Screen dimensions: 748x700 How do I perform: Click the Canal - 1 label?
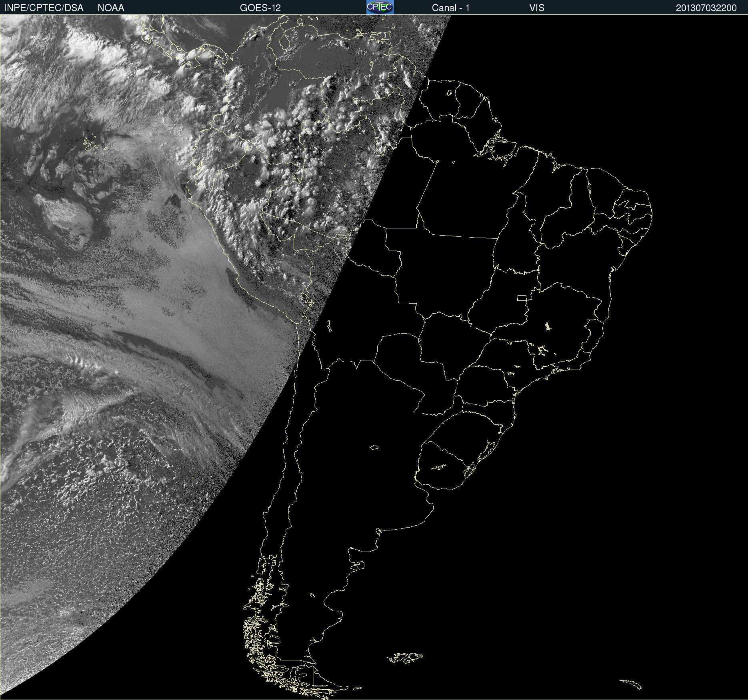450,8
